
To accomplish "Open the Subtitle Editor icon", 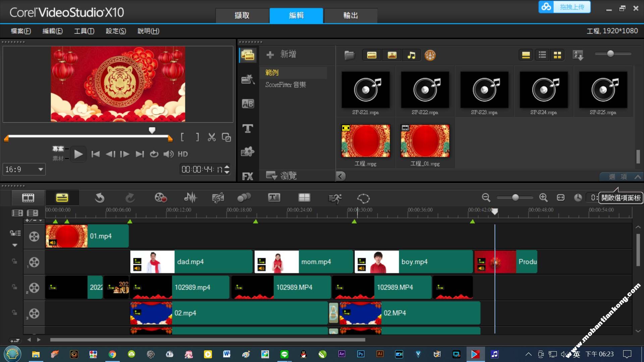I will (274, 198).
